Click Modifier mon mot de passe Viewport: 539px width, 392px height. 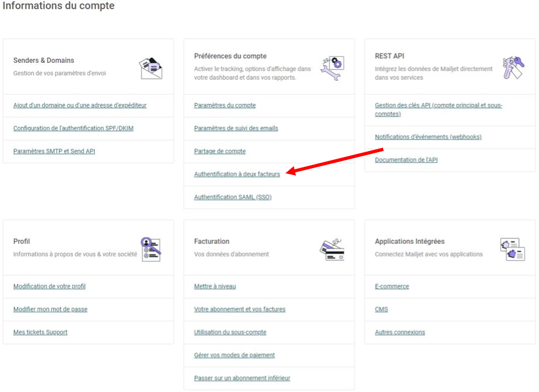pyautogui.click(x=51, y=309)
